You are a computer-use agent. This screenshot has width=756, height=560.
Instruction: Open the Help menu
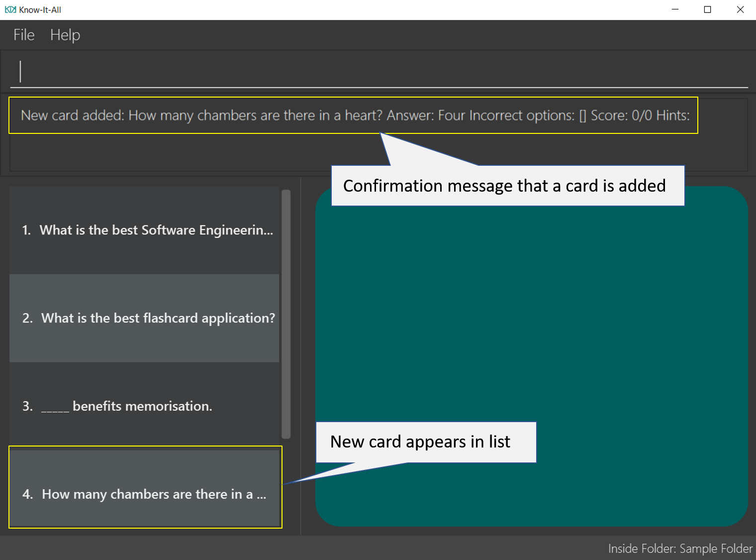coord(65,35)
